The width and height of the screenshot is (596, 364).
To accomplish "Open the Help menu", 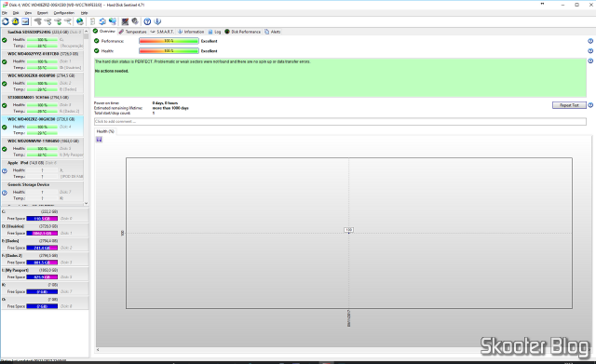I will click(85, 13).
